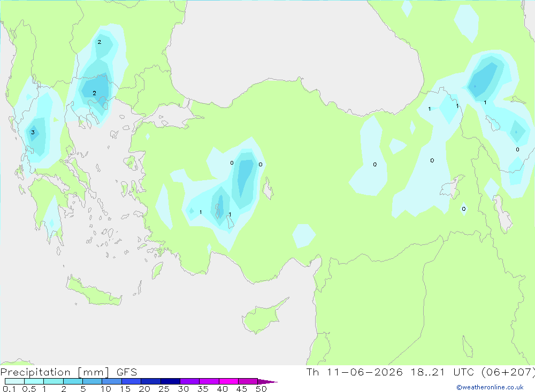
Task: Select the 15–20 mm legend color swatch
Action: (132, 381)
